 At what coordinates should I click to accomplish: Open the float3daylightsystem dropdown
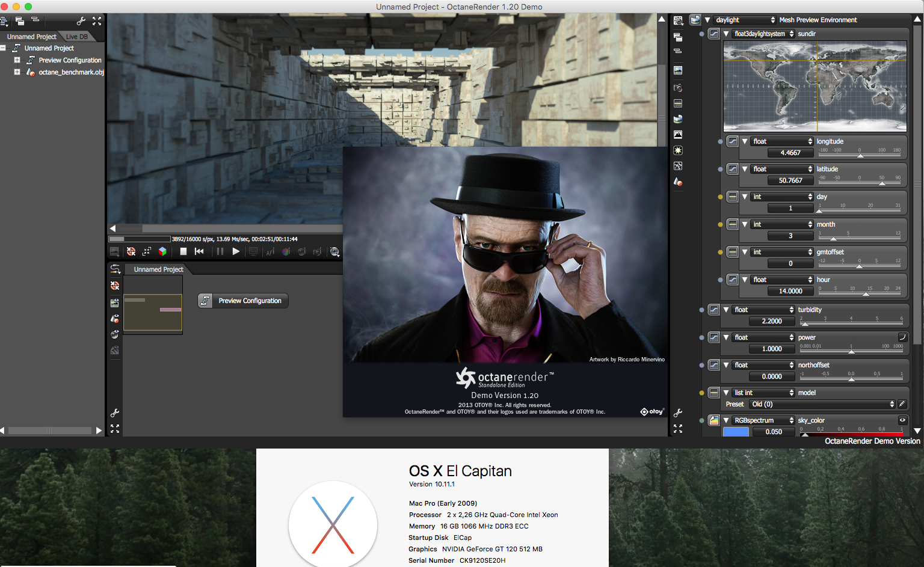(x=763, y=34)
